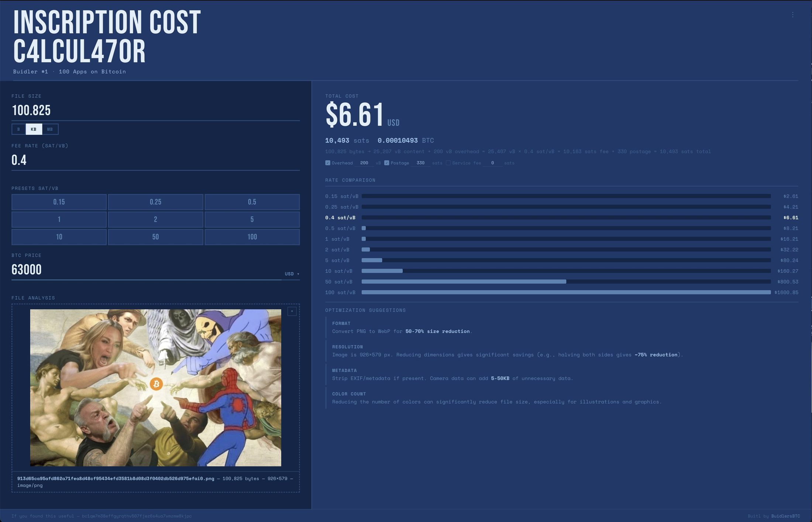Click the $1600.85 comparison value

pos(786,292)
